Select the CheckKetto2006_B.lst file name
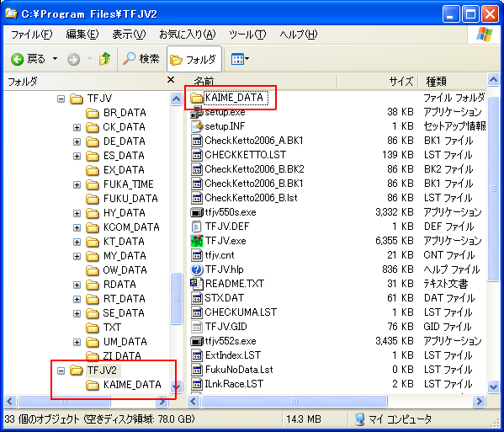This screenshot has height=432, width=504. pos(251,198)
